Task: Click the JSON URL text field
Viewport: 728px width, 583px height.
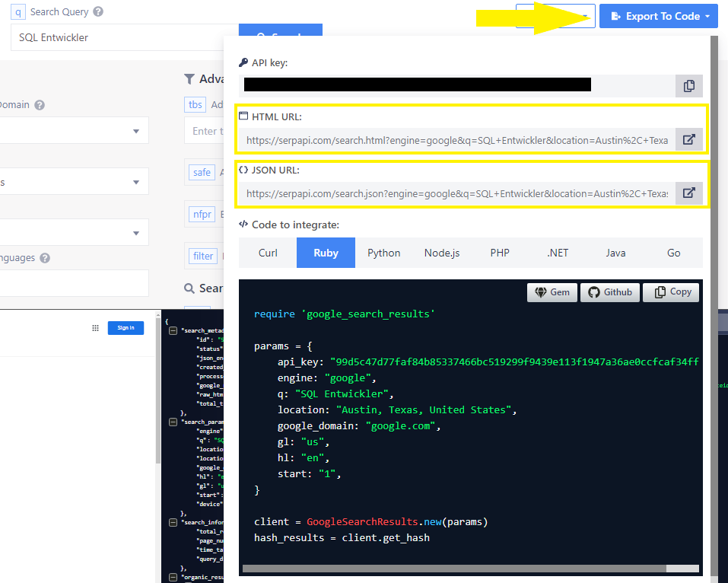Action: pos(457,193)
